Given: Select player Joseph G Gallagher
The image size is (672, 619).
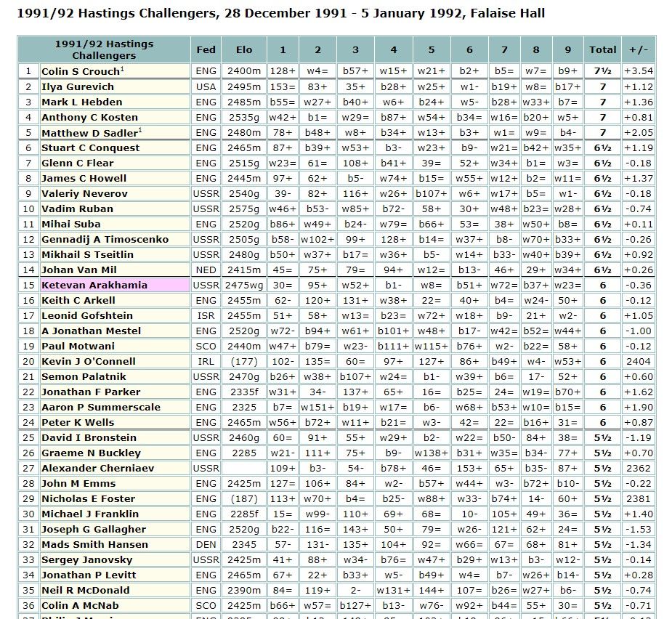Looking at the screenshot, I should coord(94,529).
